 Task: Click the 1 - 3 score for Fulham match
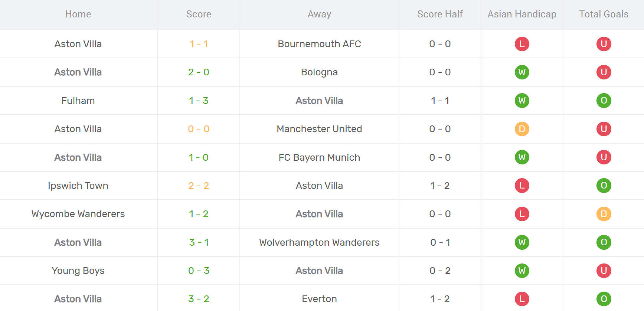pyautogui.click(x=199, y=101)
